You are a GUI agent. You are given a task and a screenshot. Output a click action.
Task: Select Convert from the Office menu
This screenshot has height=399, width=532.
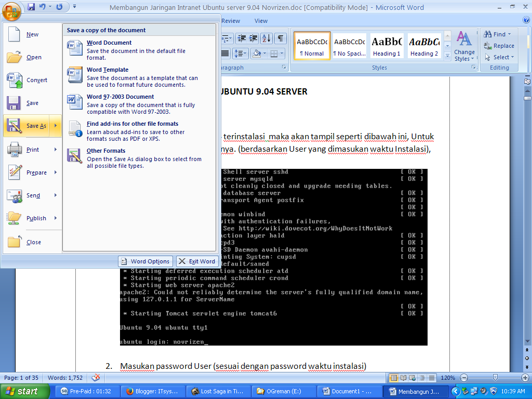(x=33, y=80)
